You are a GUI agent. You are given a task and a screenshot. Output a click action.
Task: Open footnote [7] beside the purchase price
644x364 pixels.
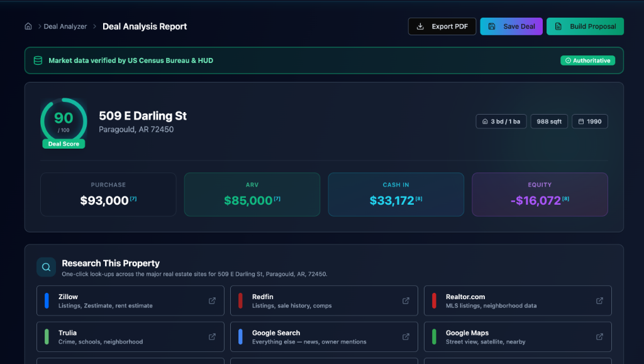coord(133,198)
